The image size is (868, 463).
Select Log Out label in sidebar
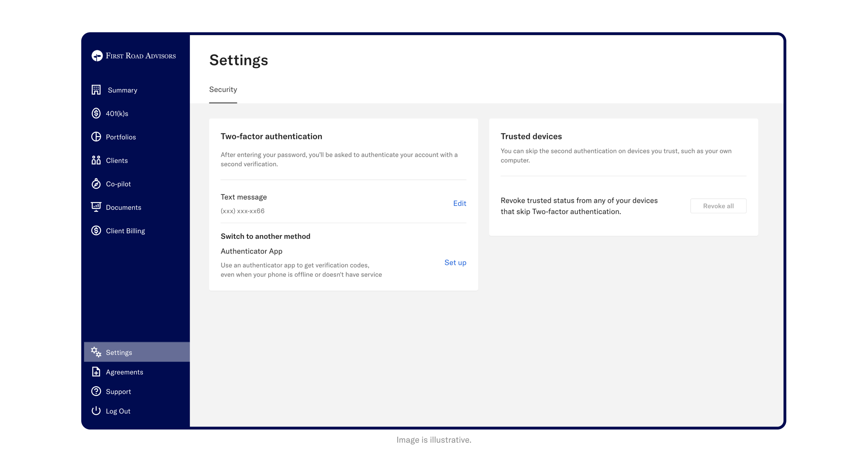118,411
